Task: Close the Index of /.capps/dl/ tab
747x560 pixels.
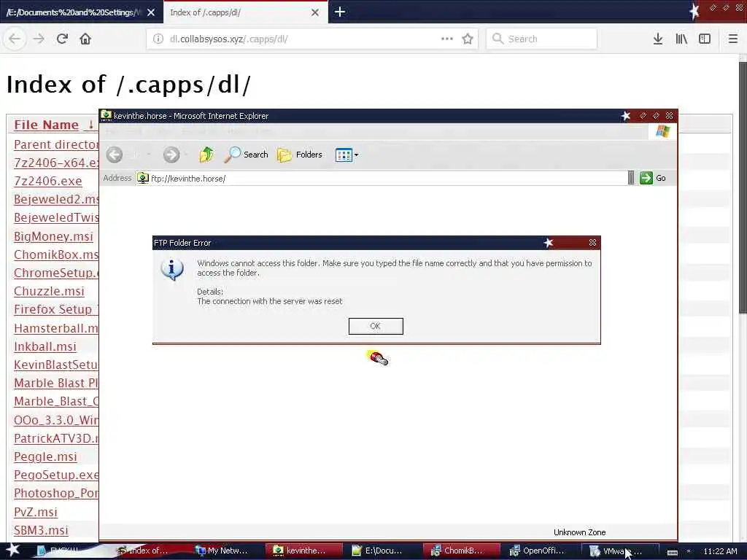Action: [315, 12]
